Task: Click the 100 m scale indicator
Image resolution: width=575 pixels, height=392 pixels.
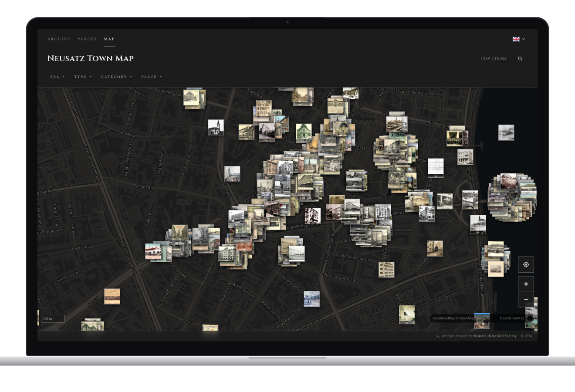Action: click(52, 318)
